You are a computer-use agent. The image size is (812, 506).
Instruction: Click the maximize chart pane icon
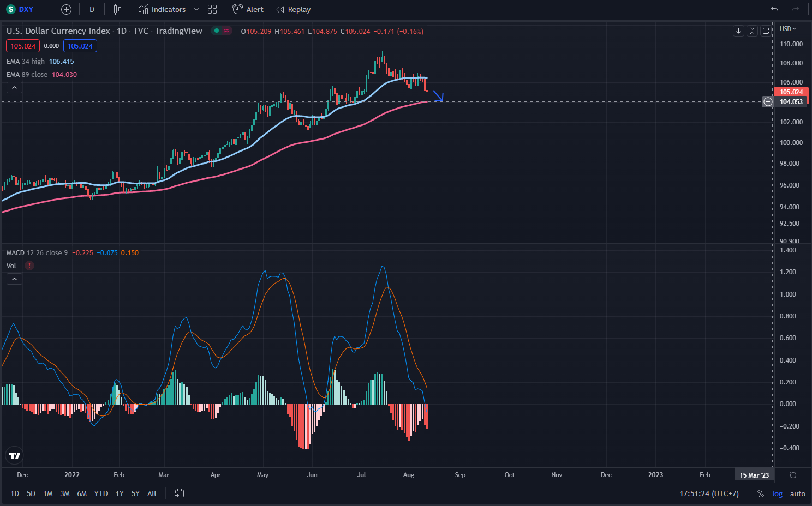pyautogui.click(x=766, y=31)
